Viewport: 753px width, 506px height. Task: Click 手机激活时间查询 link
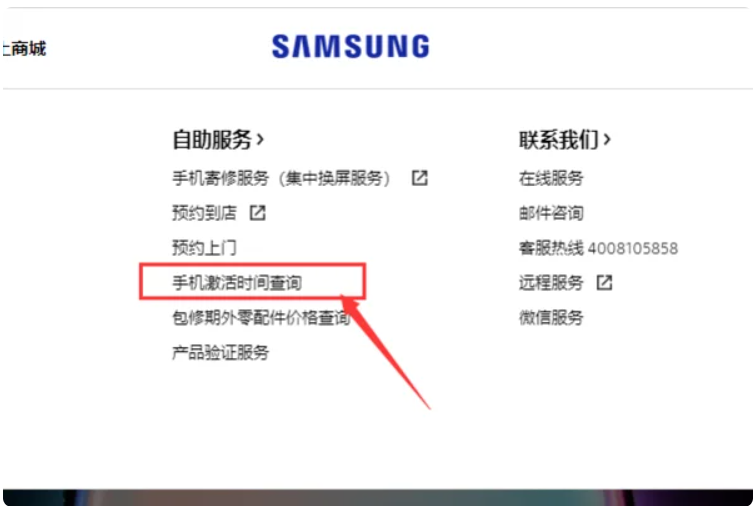[237, 282]
